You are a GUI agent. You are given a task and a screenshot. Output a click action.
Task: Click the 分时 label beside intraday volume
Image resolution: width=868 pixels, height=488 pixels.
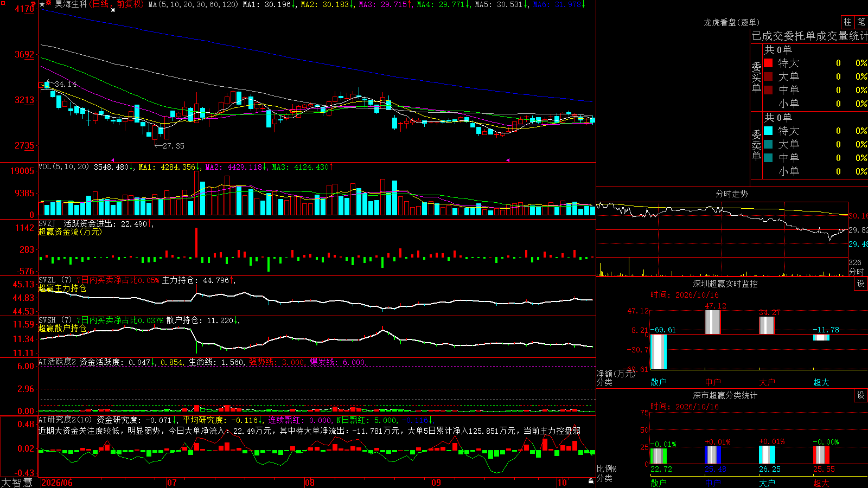857,271
